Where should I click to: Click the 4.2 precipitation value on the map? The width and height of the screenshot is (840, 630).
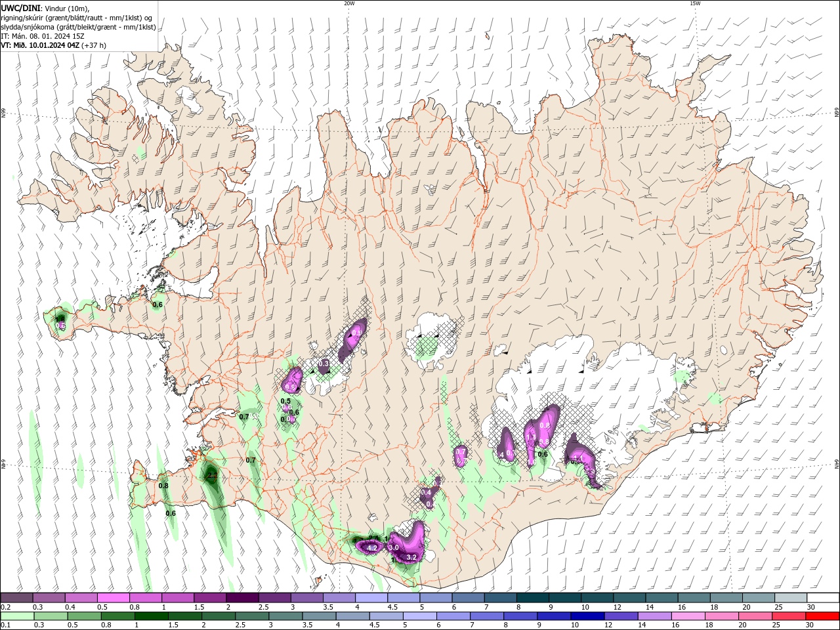pos(371,547)
